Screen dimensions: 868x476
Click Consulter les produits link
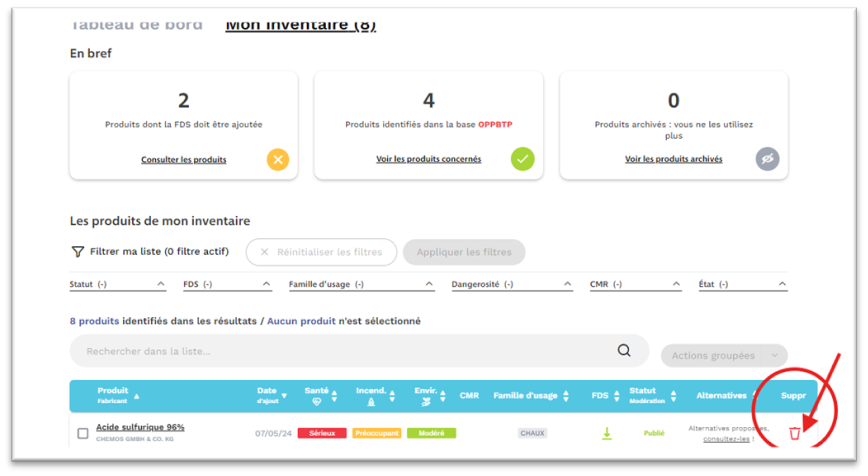coord(183,159)
